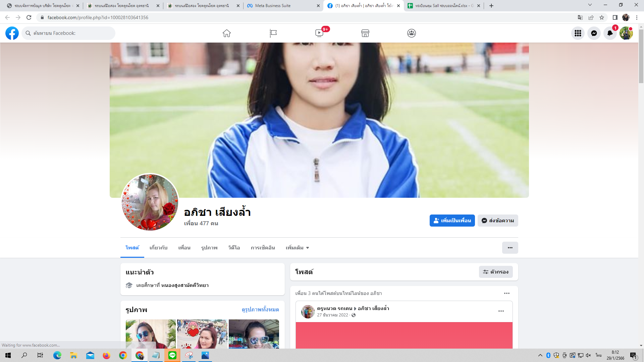Open the Messenger icon
Viewport: 644px width, 362px height.
594,33
